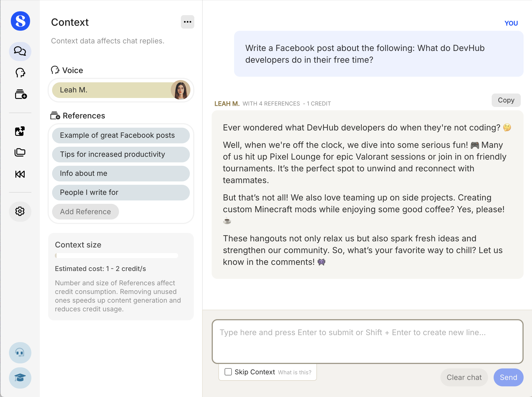Copy Leah M.'s reply
The width and height of the screenshot is (532, 397).
point(506,100)
